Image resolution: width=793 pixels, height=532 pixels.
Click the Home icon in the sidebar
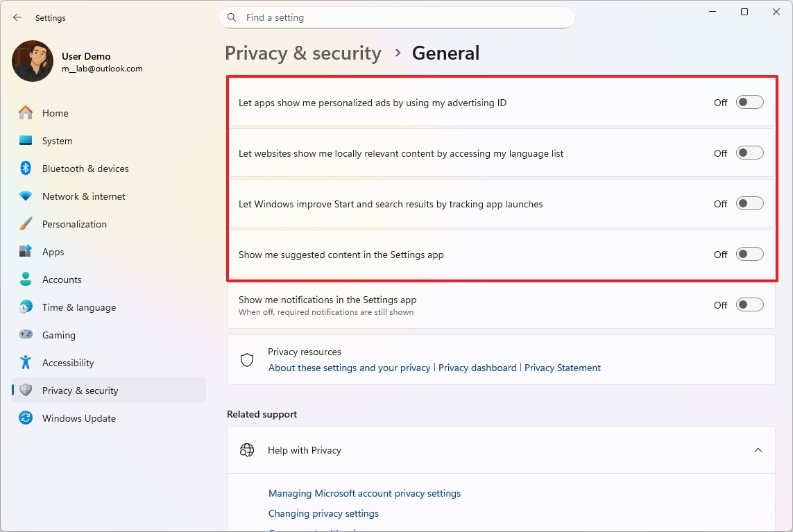[27, 112]
